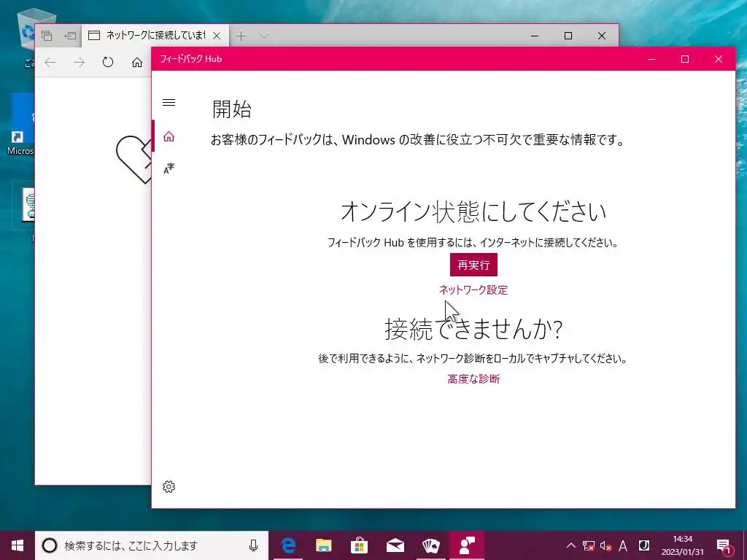Go to home page in Edge window
The width and height of the screenshot is (747, 560).
(x=137, y=63)
